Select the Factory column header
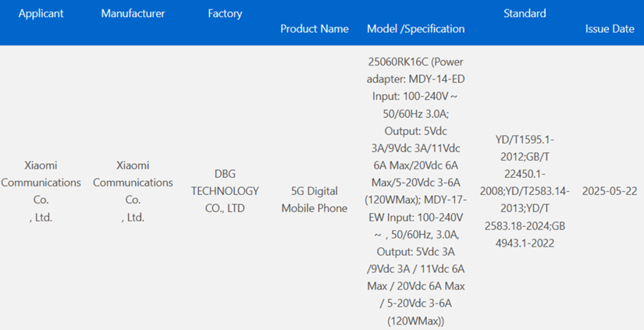 tap(225, 14)
